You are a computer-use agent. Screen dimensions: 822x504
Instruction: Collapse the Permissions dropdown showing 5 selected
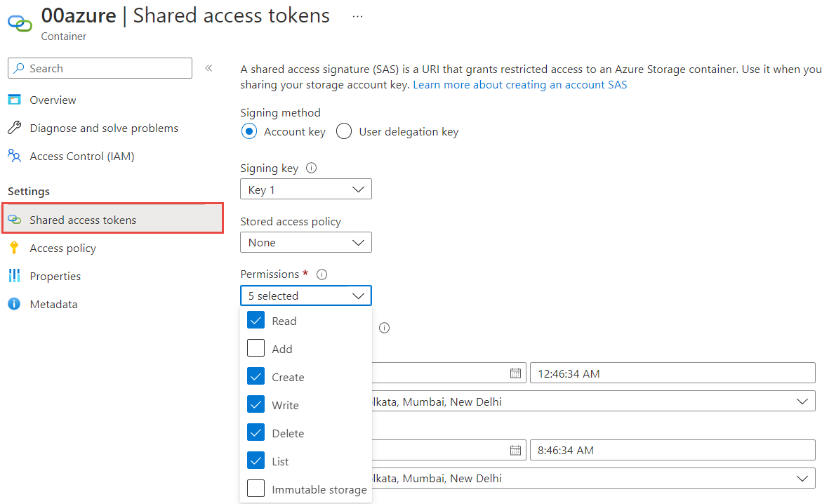(305, 296)
